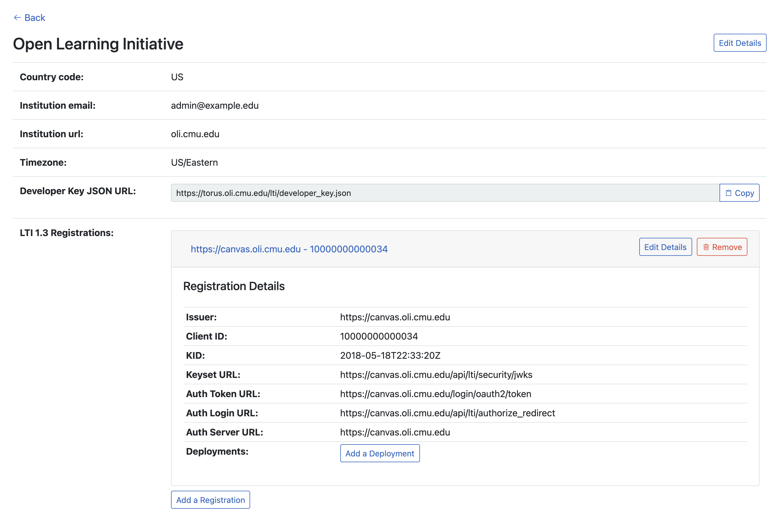Click the Auth Token URL value

tap(435, 394)
